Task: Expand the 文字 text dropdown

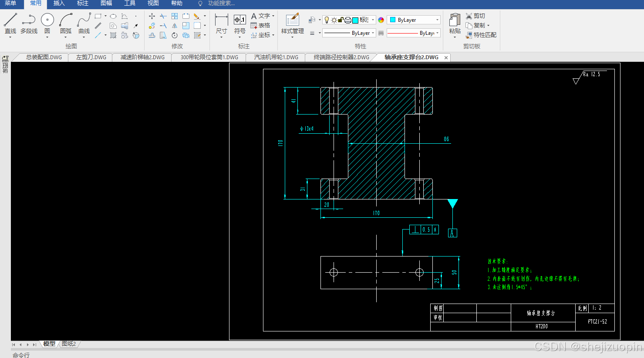Action: pyautogui.click(x=273, y=16)
